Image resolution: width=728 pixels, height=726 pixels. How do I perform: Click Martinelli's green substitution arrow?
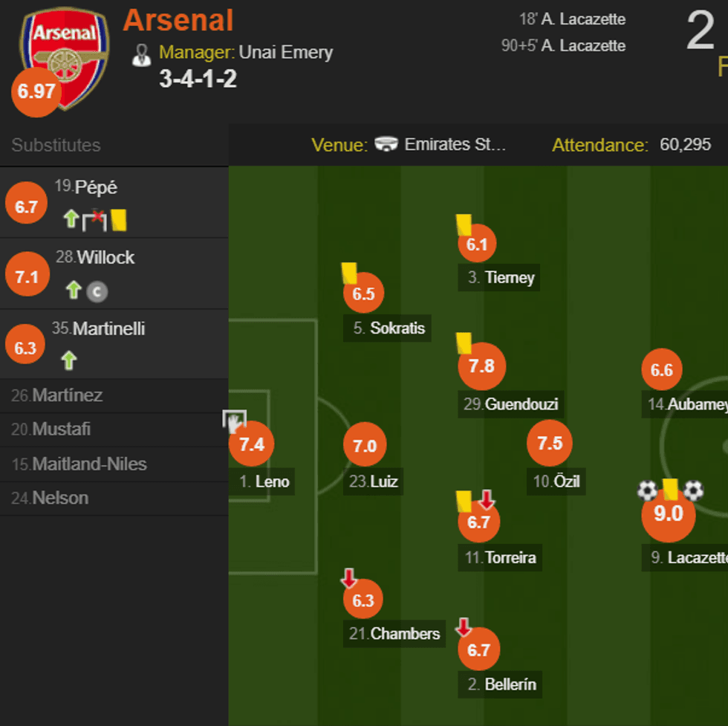click(x=69, y=361)
